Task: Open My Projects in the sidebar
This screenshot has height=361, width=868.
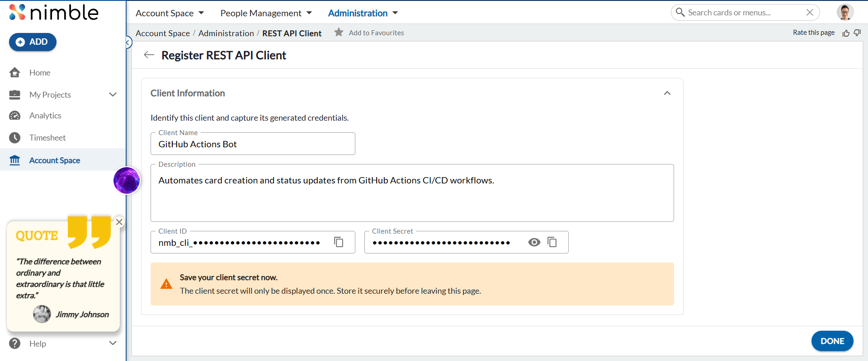Action: [x=50, y=95]
